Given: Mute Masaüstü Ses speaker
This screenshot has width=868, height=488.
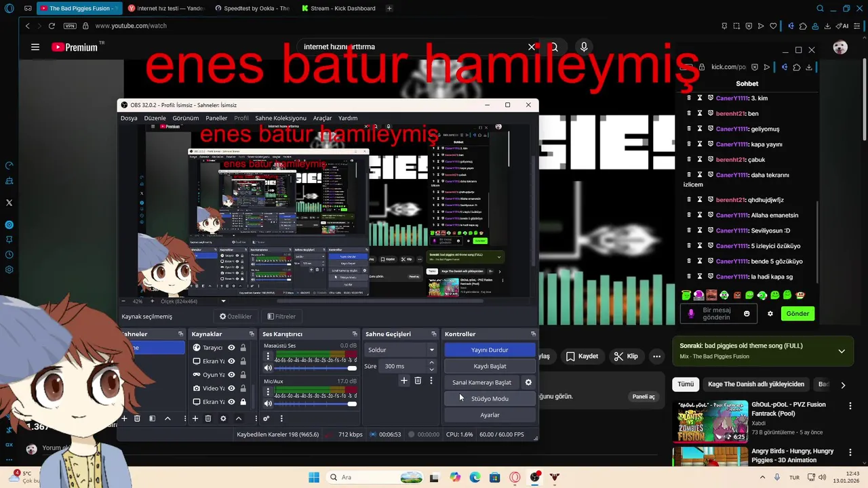Looking at the screenshot, I should point(268,368).
